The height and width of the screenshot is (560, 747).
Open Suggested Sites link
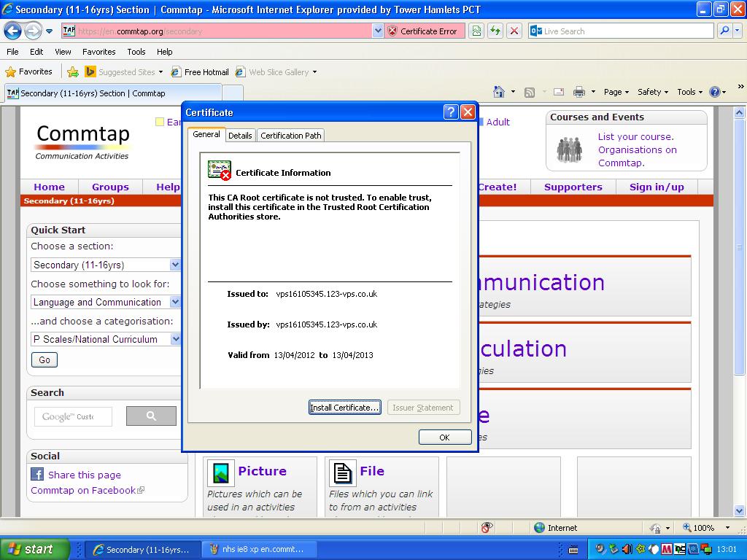(x=123, y=72)
